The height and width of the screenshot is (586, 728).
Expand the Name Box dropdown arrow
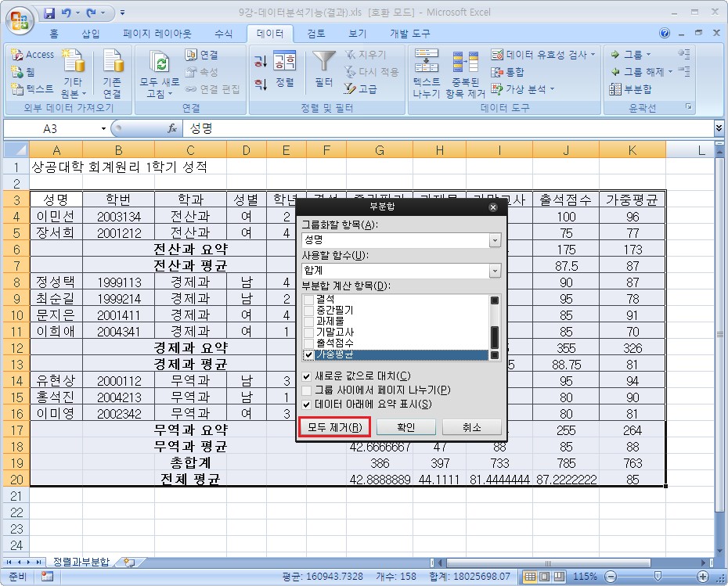coord(103,128)
